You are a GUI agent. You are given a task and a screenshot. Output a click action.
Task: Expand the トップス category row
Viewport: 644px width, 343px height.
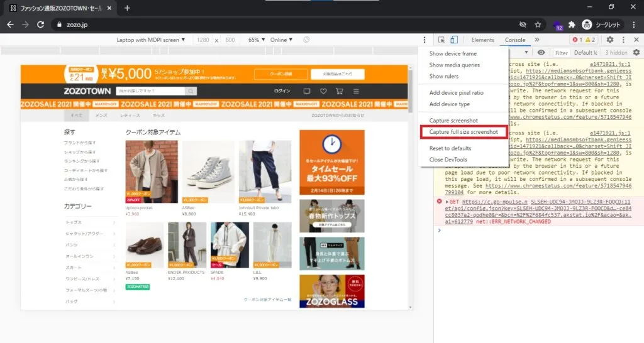pos(90,222)
